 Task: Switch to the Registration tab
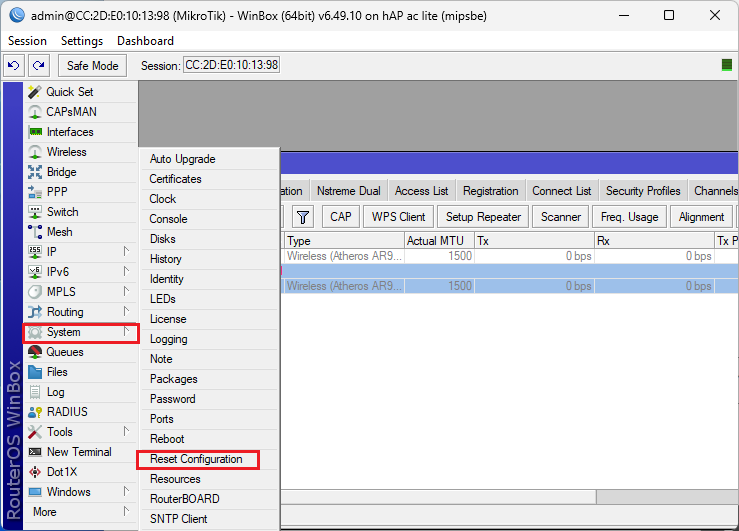[491, 191]
